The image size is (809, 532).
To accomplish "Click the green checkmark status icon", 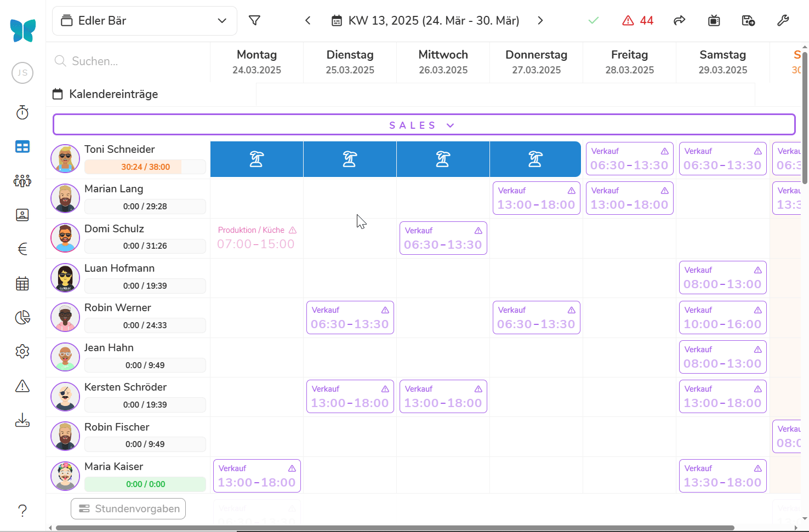I will 594,21.
